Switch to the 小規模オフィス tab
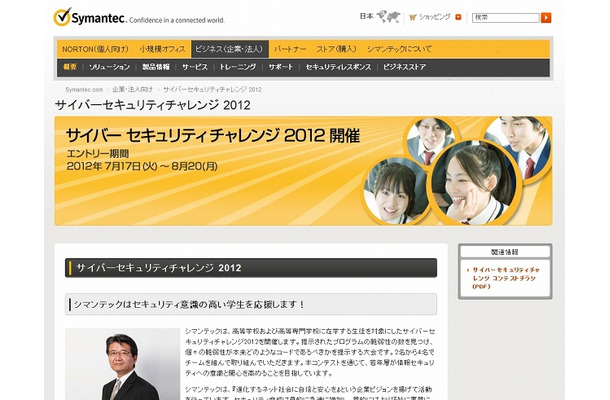 [x=162, y=49]
